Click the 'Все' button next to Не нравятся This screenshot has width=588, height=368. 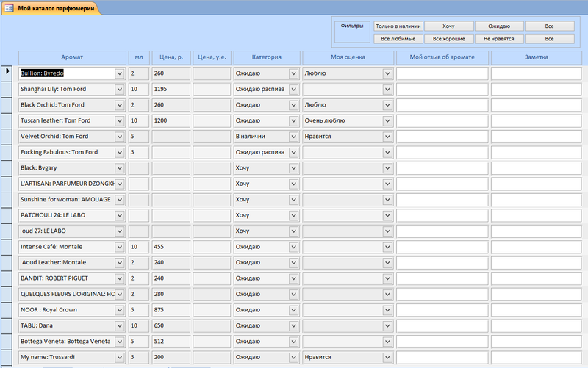549,39
